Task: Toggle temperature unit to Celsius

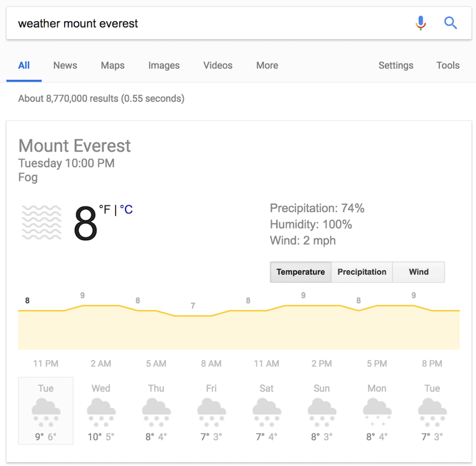Action: (126, 209)
